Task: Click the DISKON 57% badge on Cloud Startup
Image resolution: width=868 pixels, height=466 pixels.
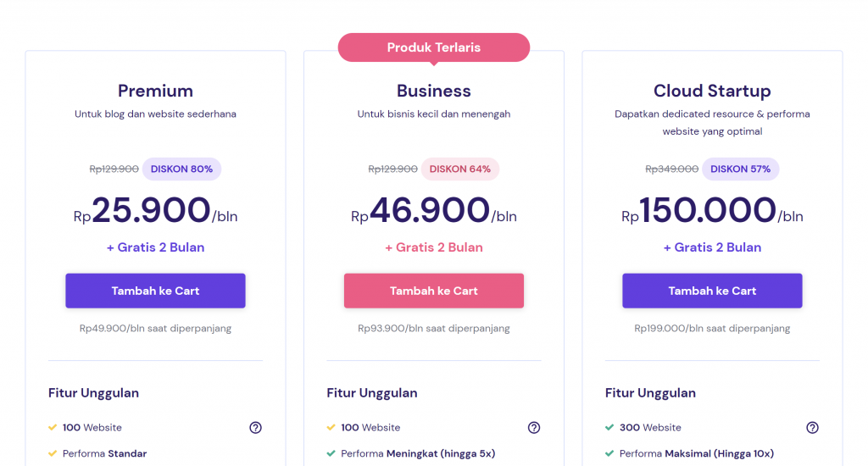Action: [x=740, y=169]
